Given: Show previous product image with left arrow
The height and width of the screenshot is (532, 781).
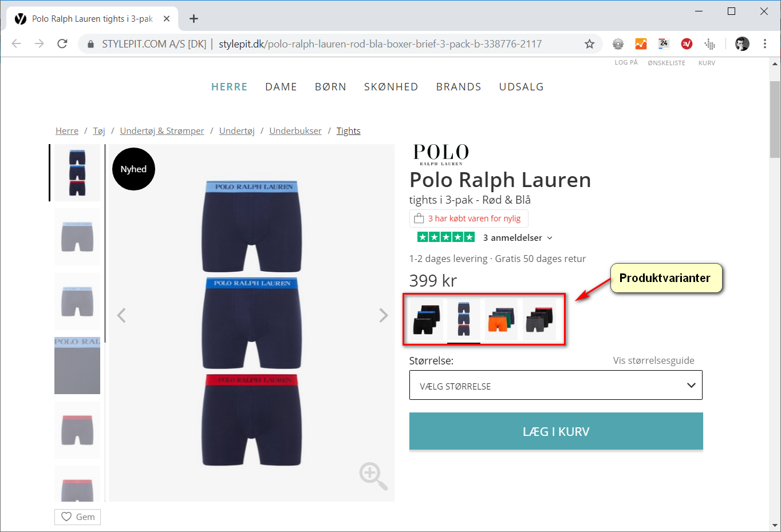Looking at the screenshot, I should [x=121, y=315].
